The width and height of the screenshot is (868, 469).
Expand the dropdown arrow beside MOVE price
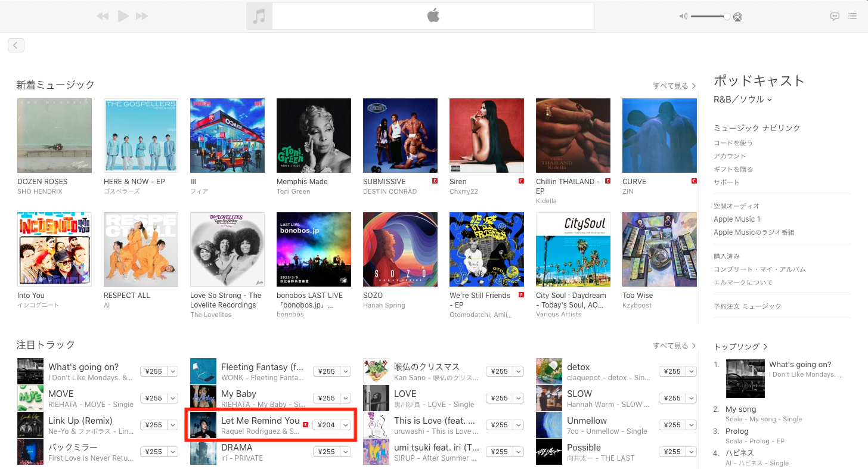coord(173,398)
